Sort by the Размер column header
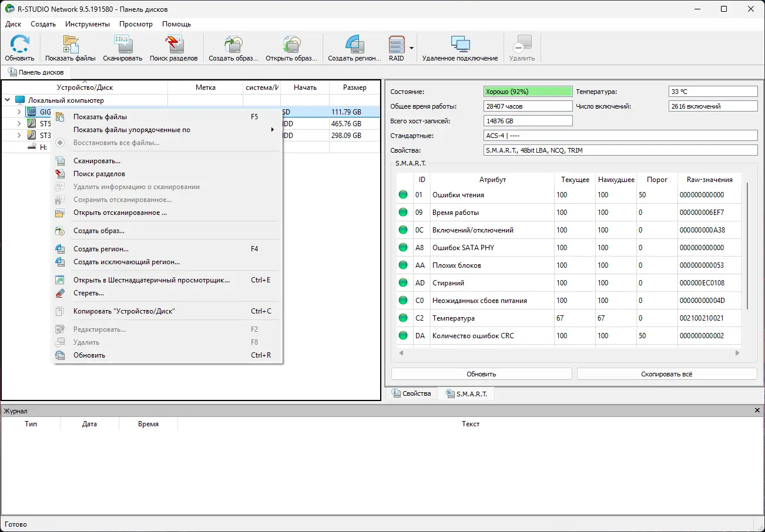Viewport: 765px width, 532px height. (x=355, y=87)
